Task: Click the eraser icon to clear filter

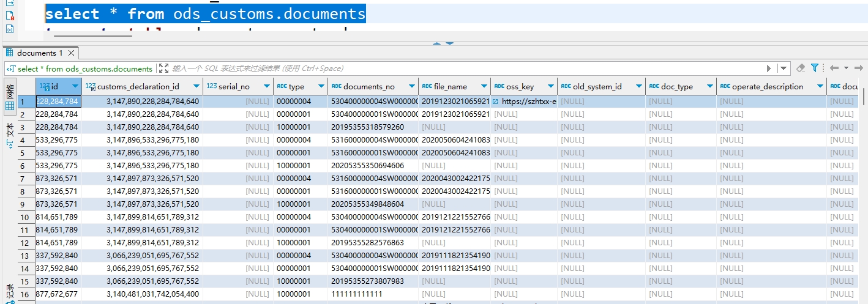Action: coord(801,68)
